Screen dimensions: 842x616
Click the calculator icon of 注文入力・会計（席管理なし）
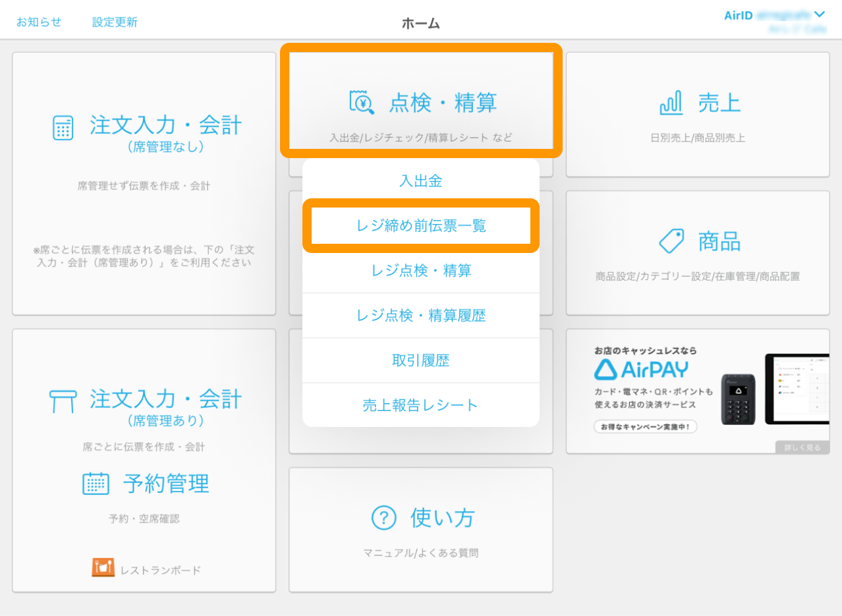click(63, 128)
